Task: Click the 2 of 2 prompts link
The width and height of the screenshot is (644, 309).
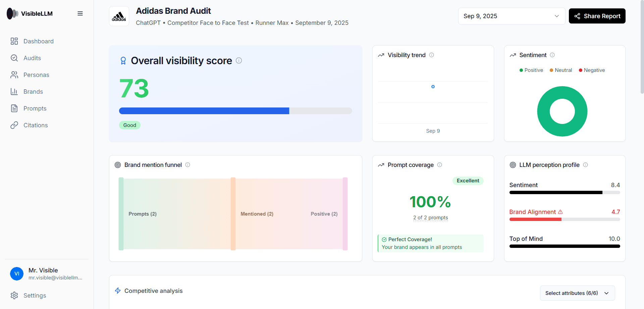Action: (430, 218)
